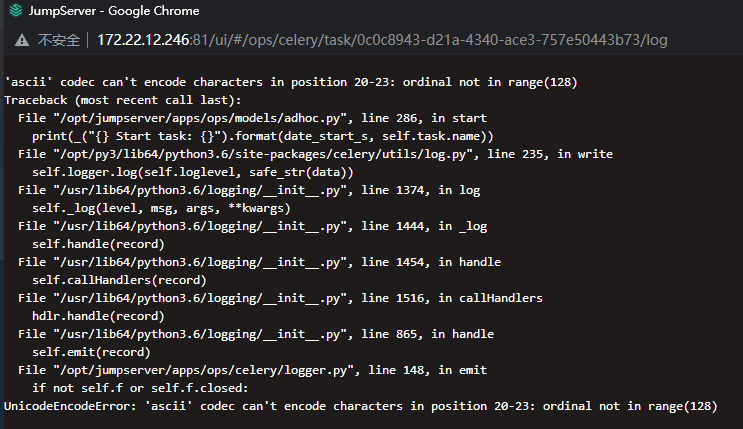
Task: Click the UnicodeEncodeError final line
Action: 361,406
